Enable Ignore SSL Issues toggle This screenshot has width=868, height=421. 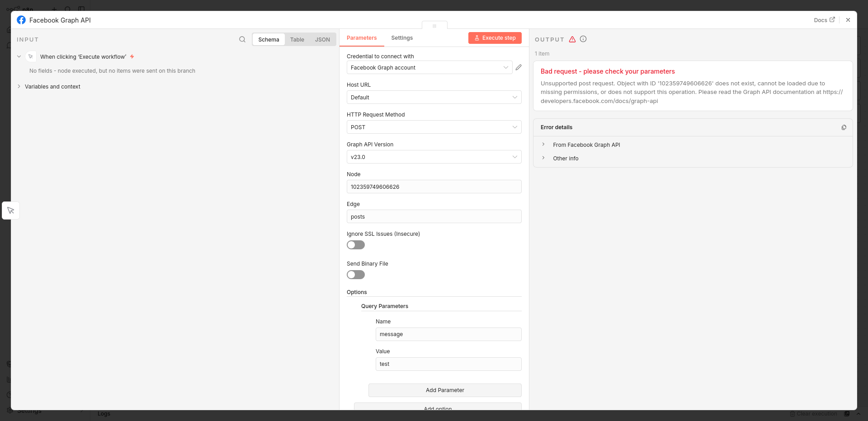coord(356,245)
